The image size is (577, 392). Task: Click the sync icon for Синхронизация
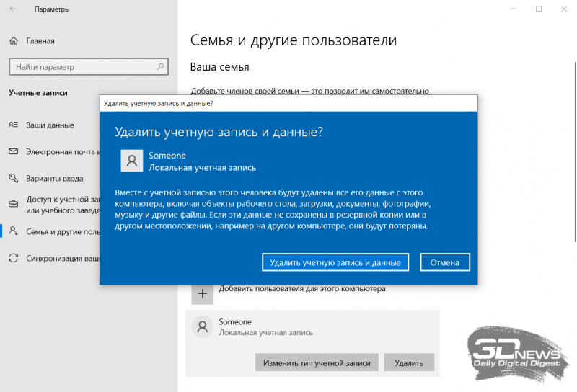(13, 258)
